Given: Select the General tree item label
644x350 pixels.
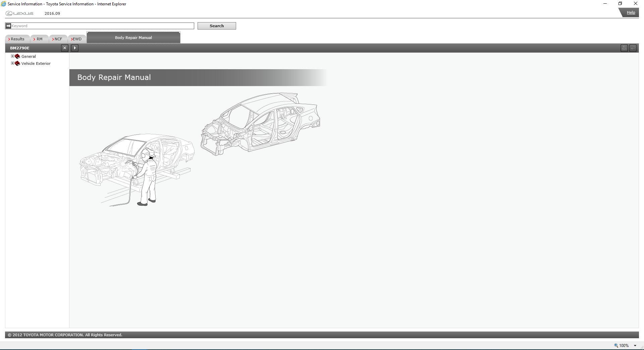Looking at the screenshot, I should pos(29,56).
